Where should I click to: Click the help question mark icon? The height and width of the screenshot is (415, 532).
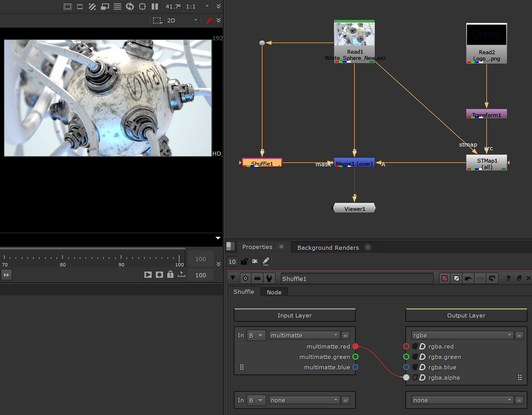point(508,278)
